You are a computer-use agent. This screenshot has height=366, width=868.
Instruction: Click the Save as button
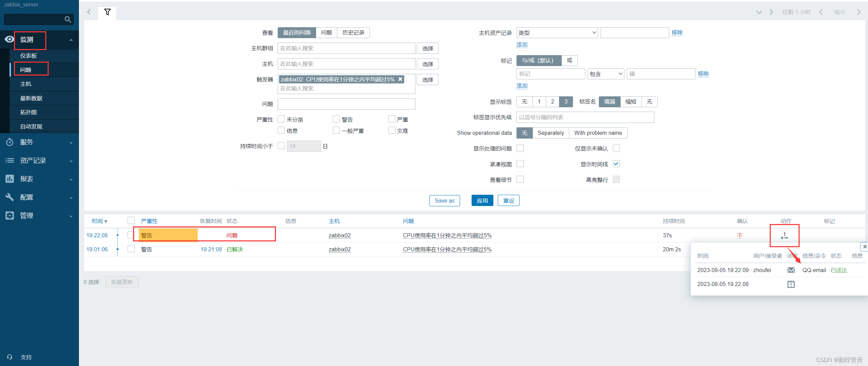point(444,201)
